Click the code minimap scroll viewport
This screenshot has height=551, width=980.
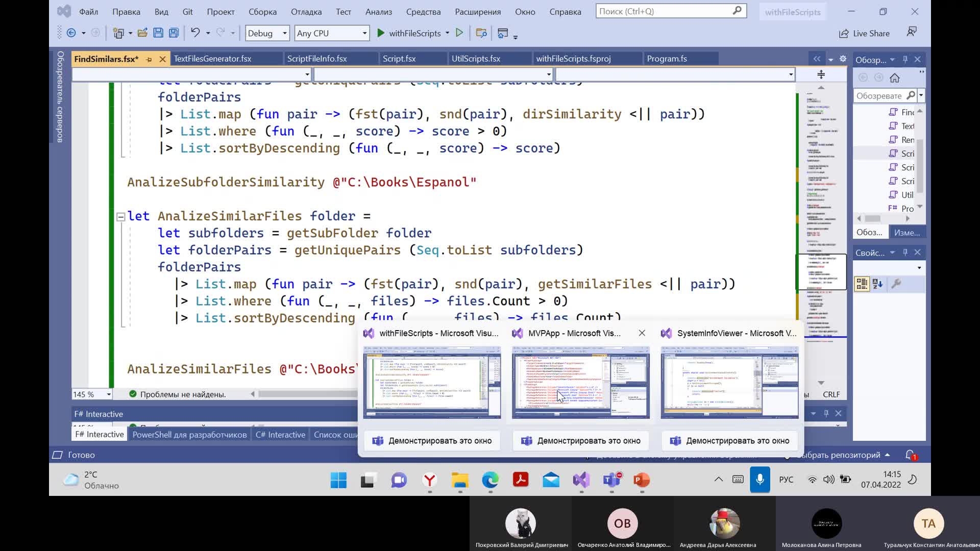pos(821,272)
